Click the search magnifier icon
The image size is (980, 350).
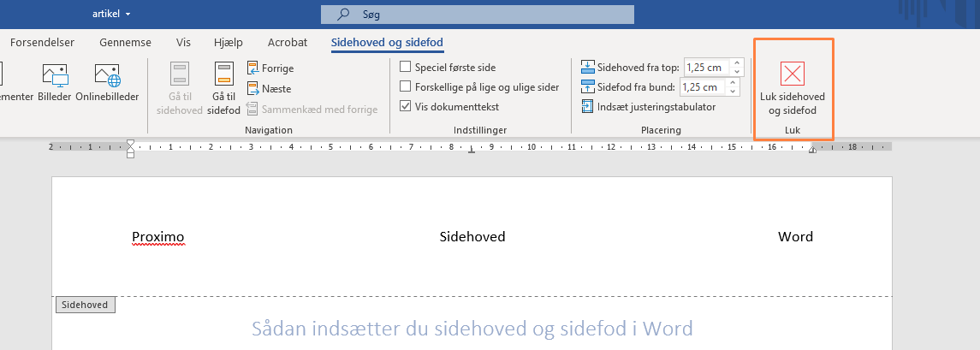tap(343, 15)
